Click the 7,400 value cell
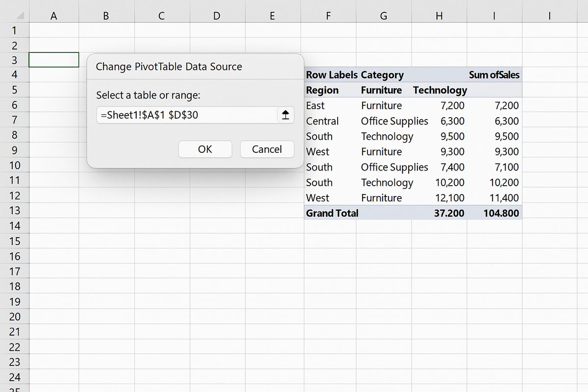This screenshot has width=588, height=392. (x=452, y=167)
